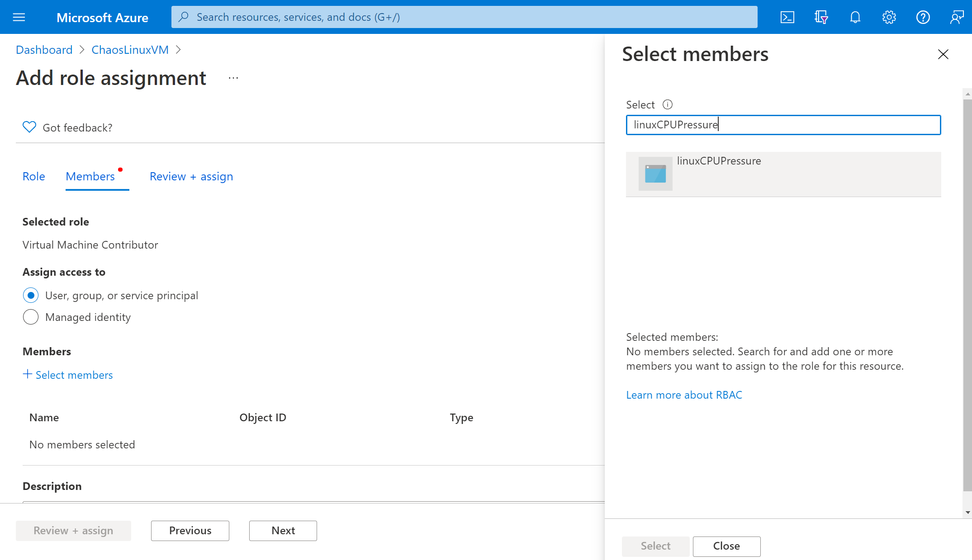Select the Managed identity radio button
The width and height of the screenshot is (972, 560).
point(31,316)
